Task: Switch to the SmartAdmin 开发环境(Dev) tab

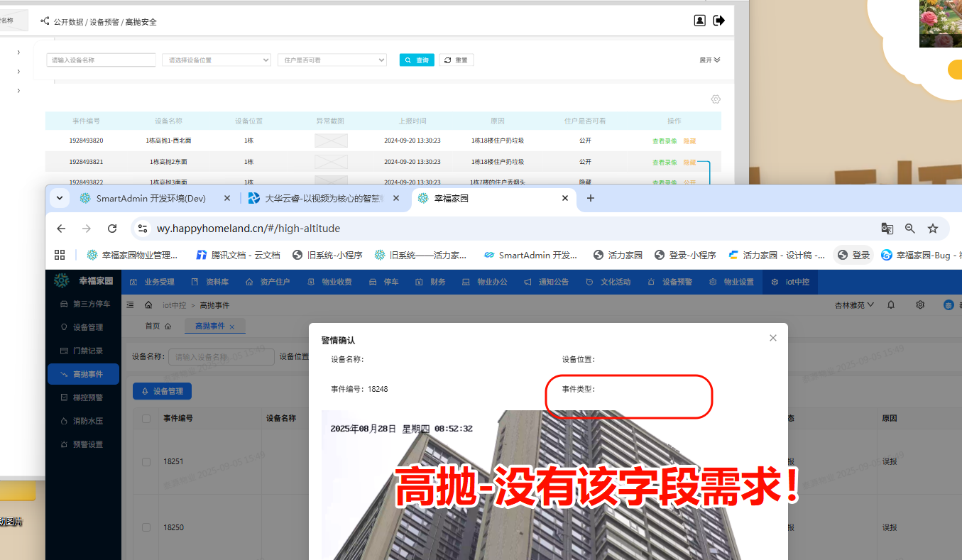Action: pyautogui.click(x=151, y=199)
